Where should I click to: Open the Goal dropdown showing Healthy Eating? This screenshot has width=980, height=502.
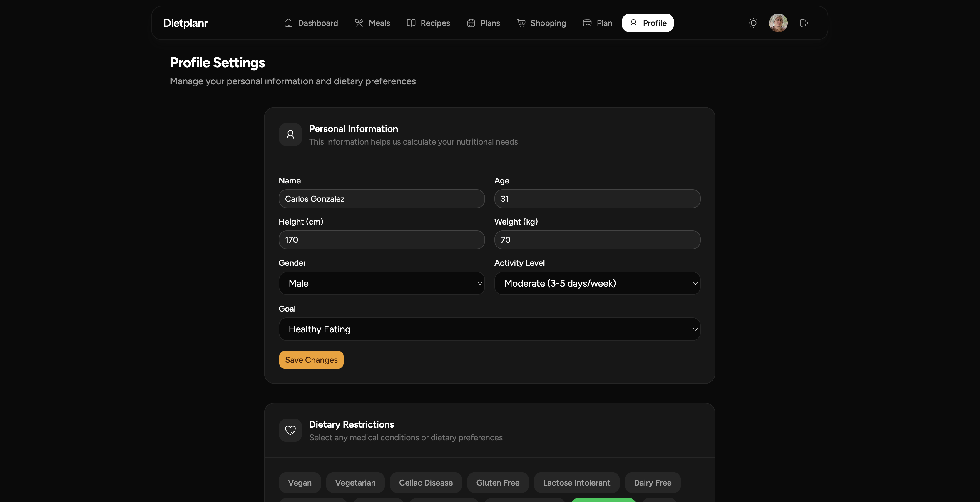489,329
